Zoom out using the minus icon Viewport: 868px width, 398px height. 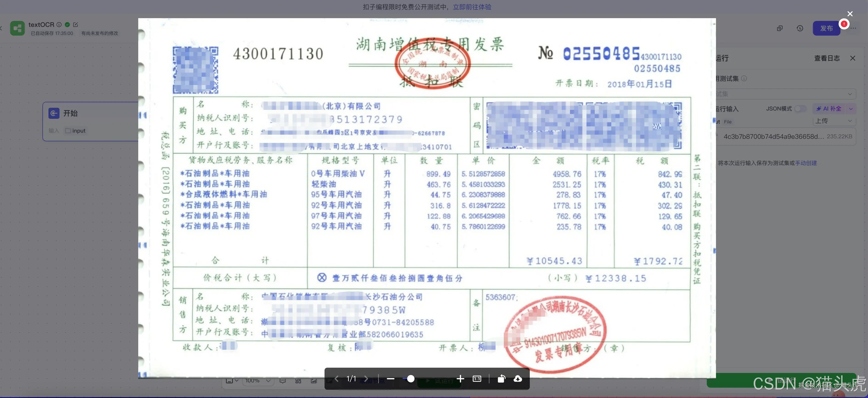391,379
